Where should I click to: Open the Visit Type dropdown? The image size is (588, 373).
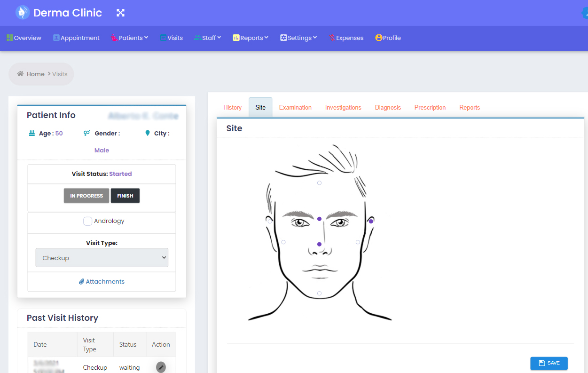[102, 258]
